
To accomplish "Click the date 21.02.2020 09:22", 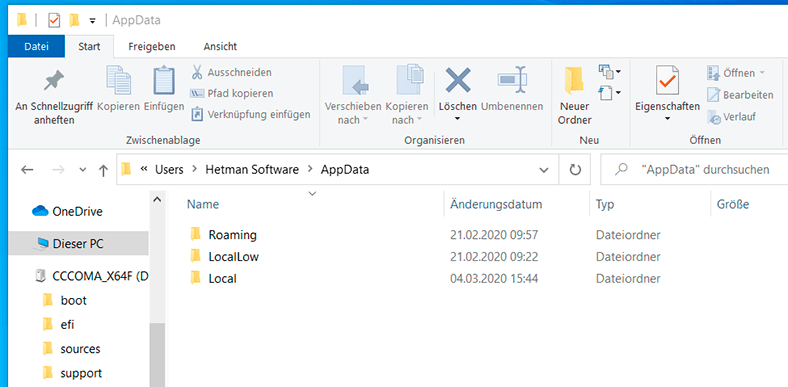I will tap(494, 257).
